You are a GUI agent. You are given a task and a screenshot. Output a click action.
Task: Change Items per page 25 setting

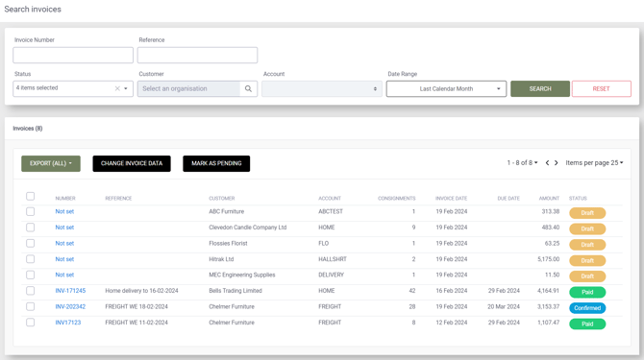(x=594, y=163)
